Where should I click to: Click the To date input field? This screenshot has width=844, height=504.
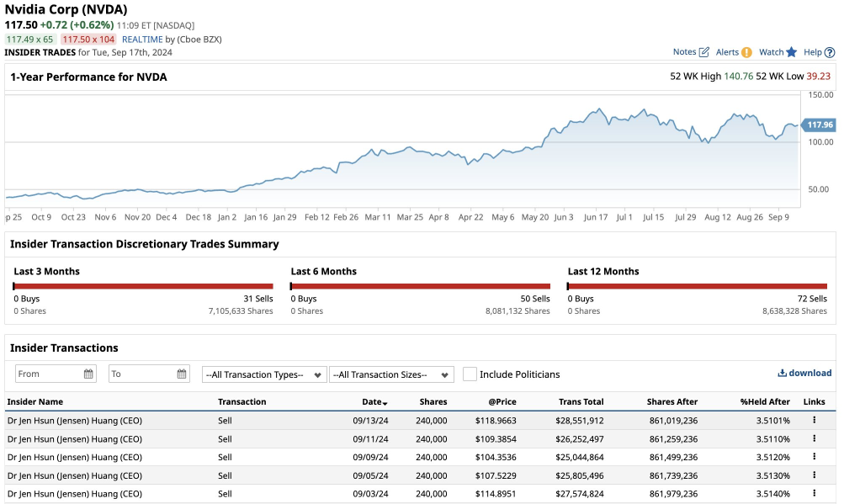(150, 374)
